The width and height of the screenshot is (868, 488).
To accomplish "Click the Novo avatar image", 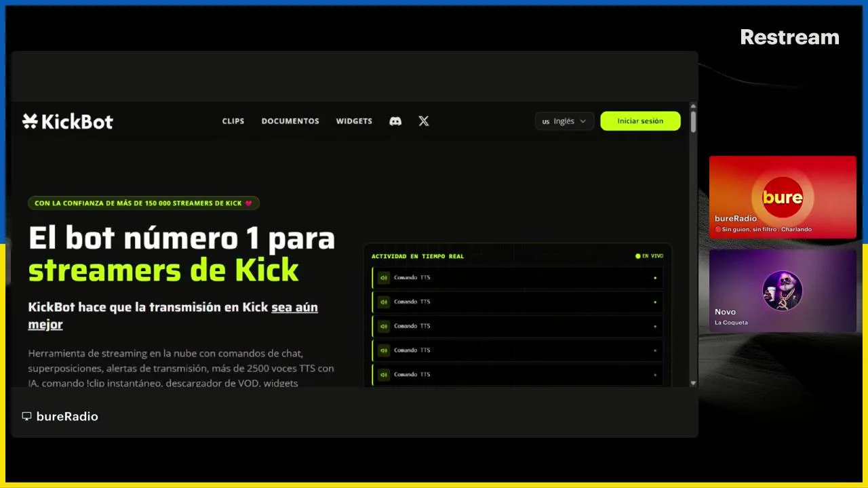I will point(783,291).
